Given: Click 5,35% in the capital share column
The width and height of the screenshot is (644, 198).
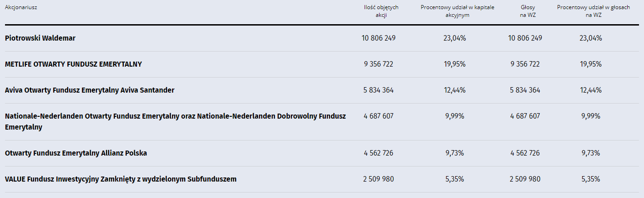Looking at the screenshot, I should [455, 179].
